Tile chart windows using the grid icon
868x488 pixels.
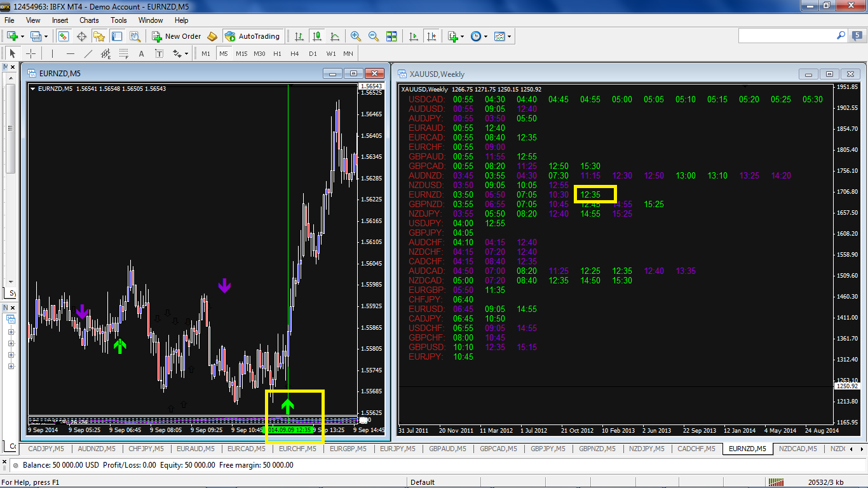pyautogui.click(x=391, y=36)
